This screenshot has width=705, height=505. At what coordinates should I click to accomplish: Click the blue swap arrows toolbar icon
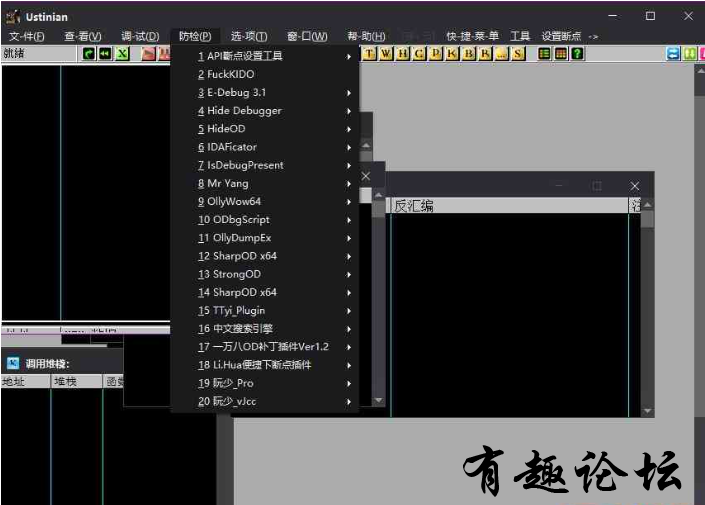tap(673, 54)
